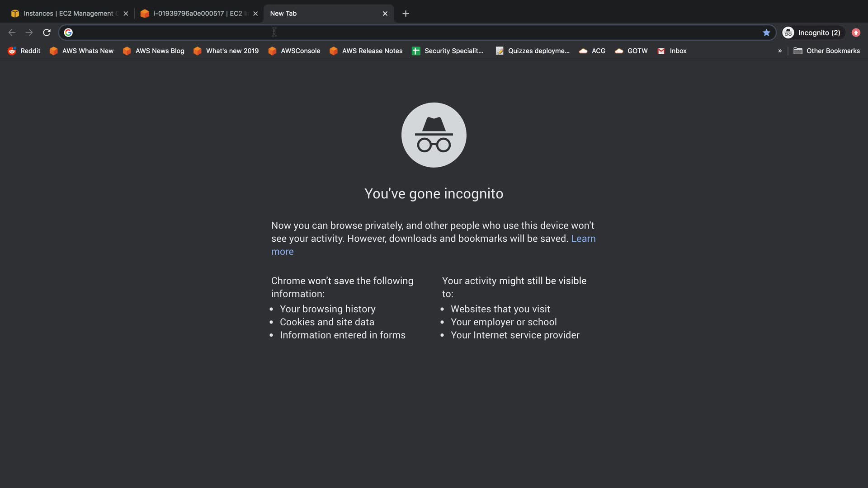
Task: Click the Learn more link
Action: tap(583, 239)
